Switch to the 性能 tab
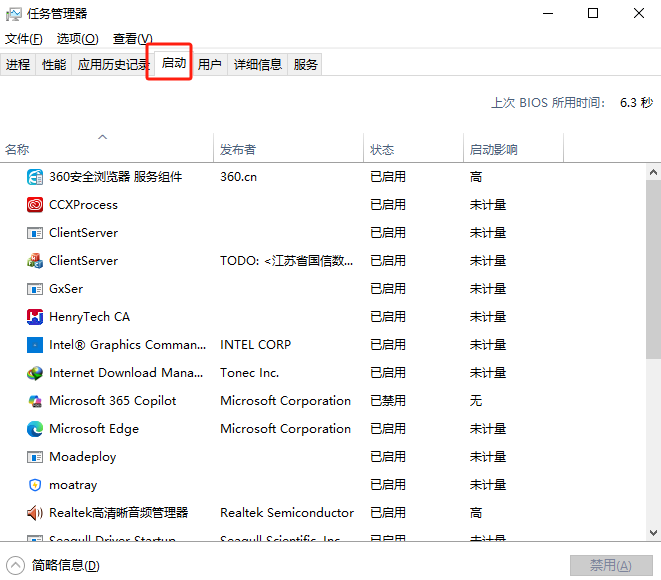This screenshot has width=661, height=580. point(54,64)
